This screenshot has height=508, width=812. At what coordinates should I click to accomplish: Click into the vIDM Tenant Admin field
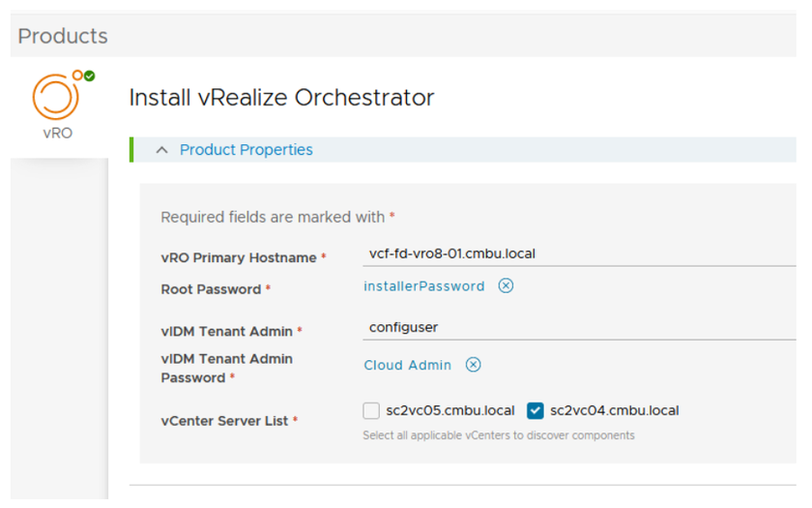coord(580,328)
